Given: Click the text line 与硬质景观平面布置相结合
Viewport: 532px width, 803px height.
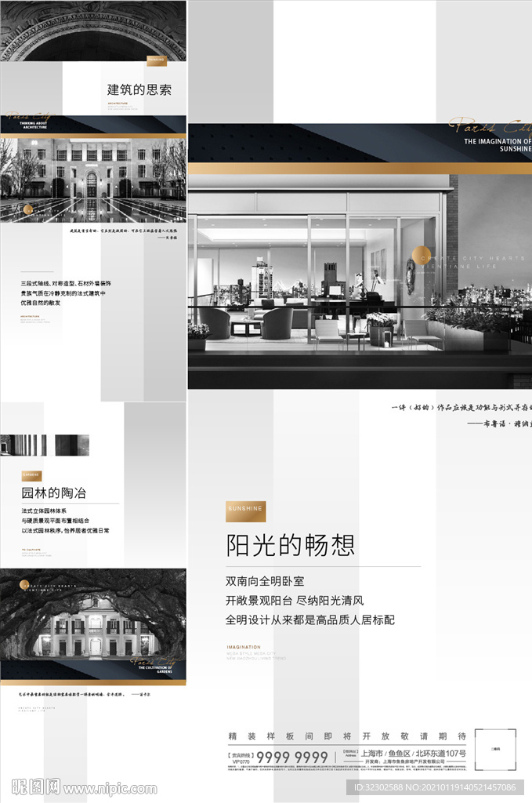Looking at the screenshot, I should click(x=55, y=521).
